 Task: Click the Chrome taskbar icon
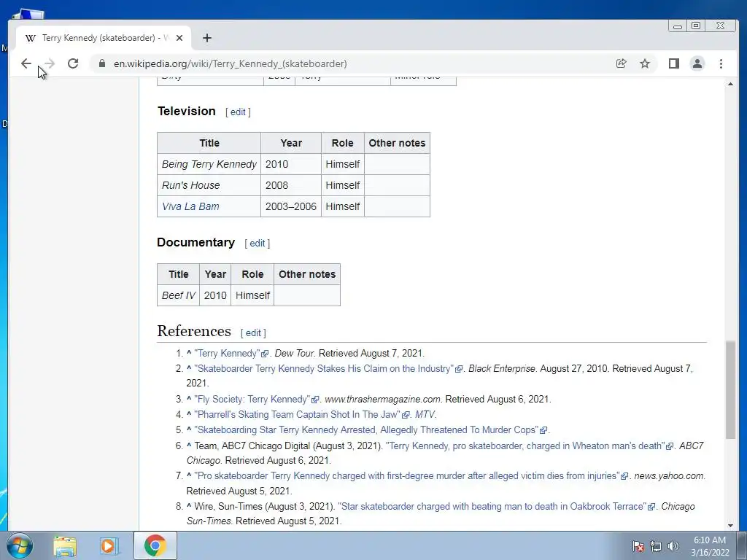155,545
